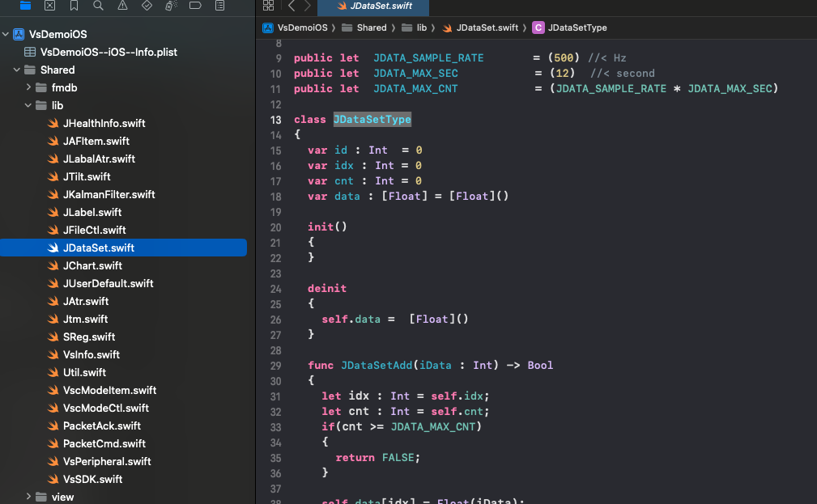Open the Find navigator magnifier icon
Screen dimensions: 817x504
[98, 6]
